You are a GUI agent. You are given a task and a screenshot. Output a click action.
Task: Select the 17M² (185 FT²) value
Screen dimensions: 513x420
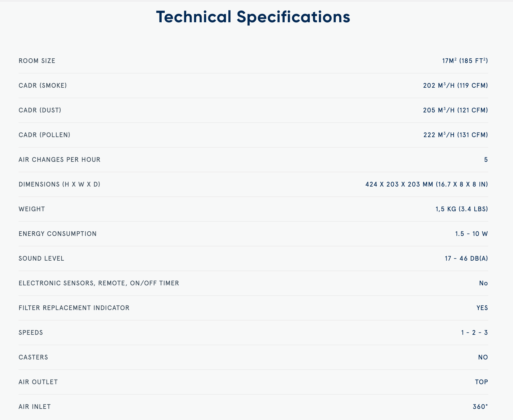(x=465, y=61)
